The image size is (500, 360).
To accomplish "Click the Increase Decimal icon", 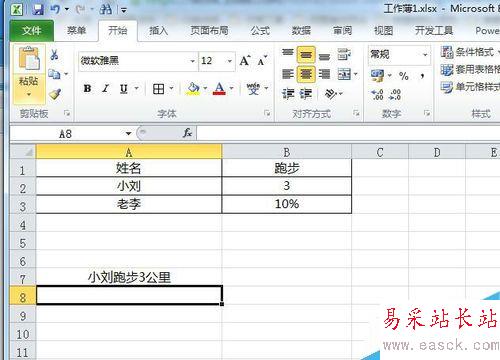I will [x=377, y=95].
